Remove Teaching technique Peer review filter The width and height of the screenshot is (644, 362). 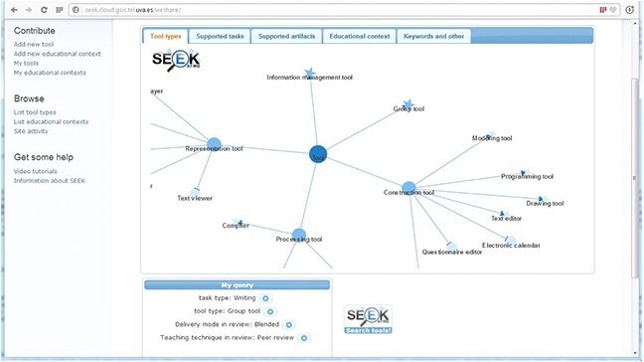tap(304, 338)
